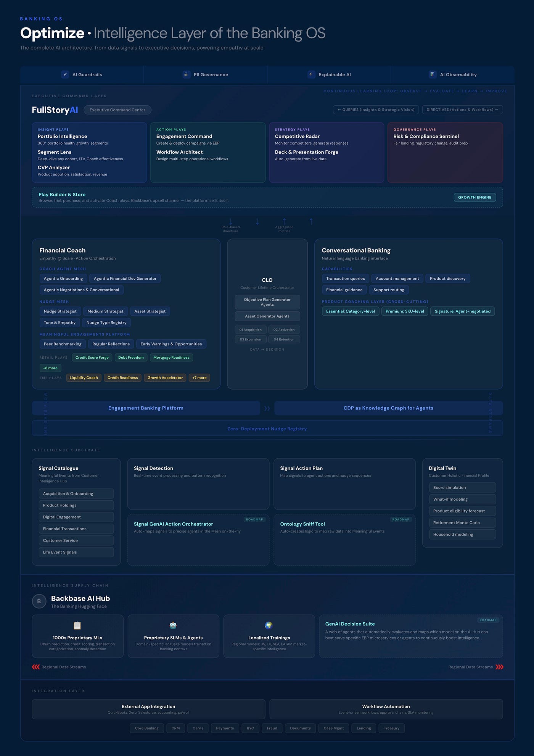
Task: Select the Transaction queries capability
Action: [346, 279]
